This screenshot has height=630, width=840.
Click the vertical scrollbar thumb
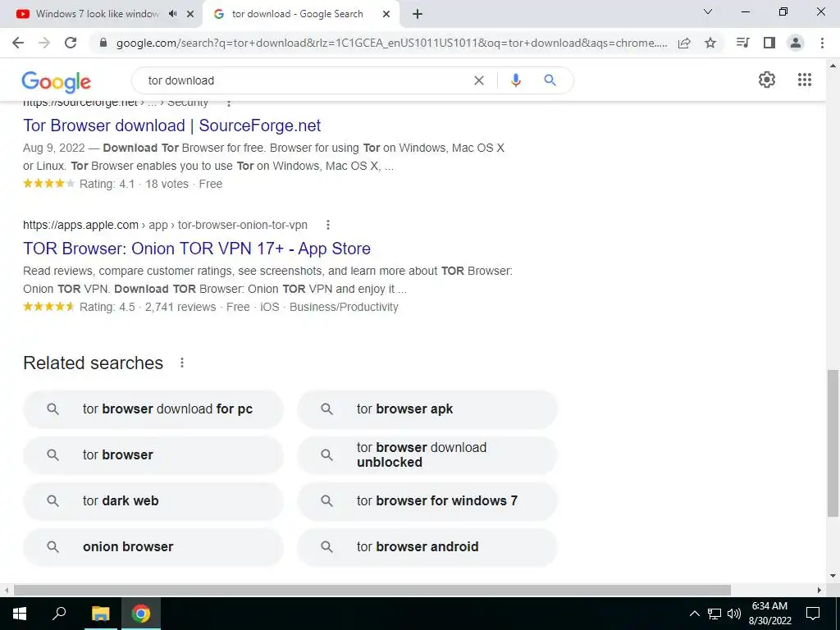[833, 443]
